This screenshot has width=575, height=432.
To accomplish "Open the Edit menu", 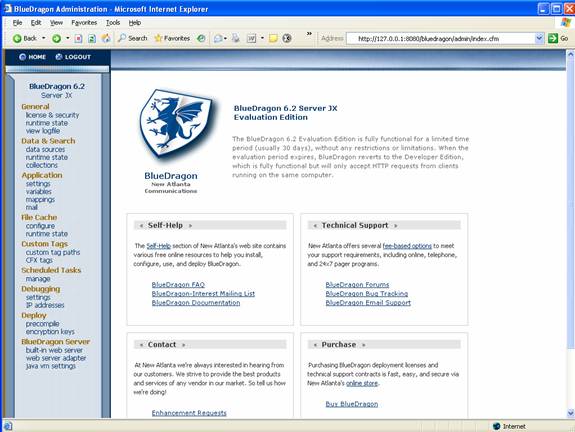I will [x=36, y=23].
